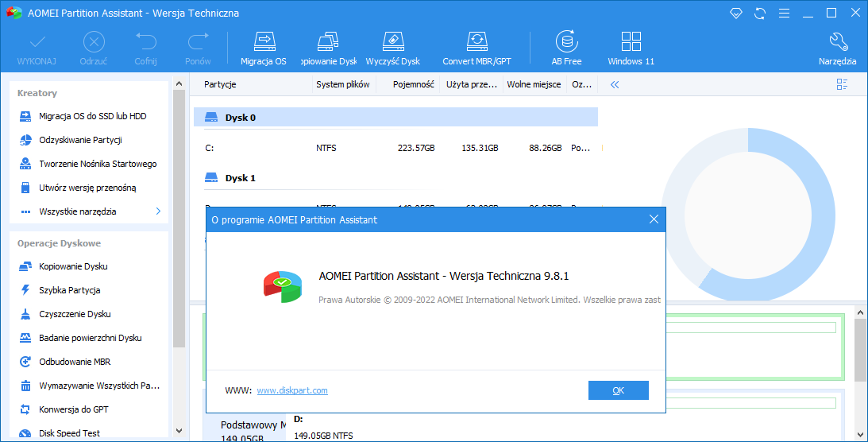Select Utwórz wersję przenośną
Screen dimensions: 868x442
(x=89, y=188)
